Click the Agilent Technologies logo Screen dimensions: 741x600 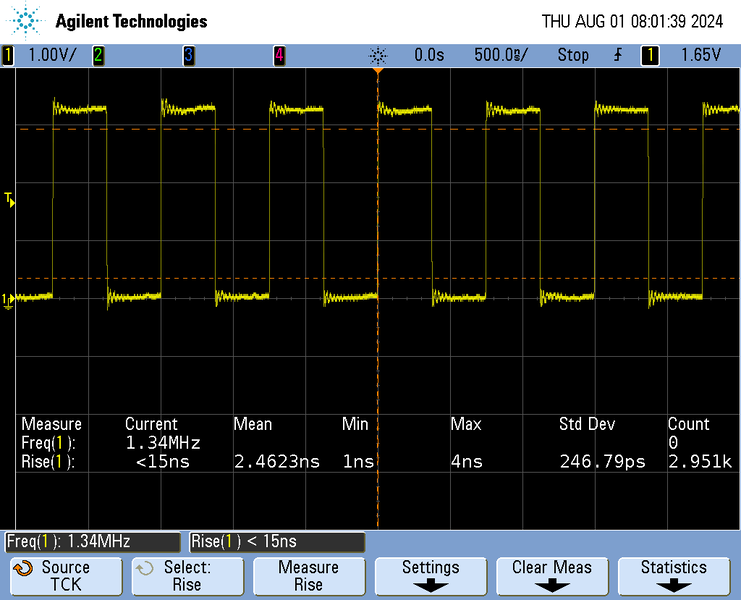[27, 20]
